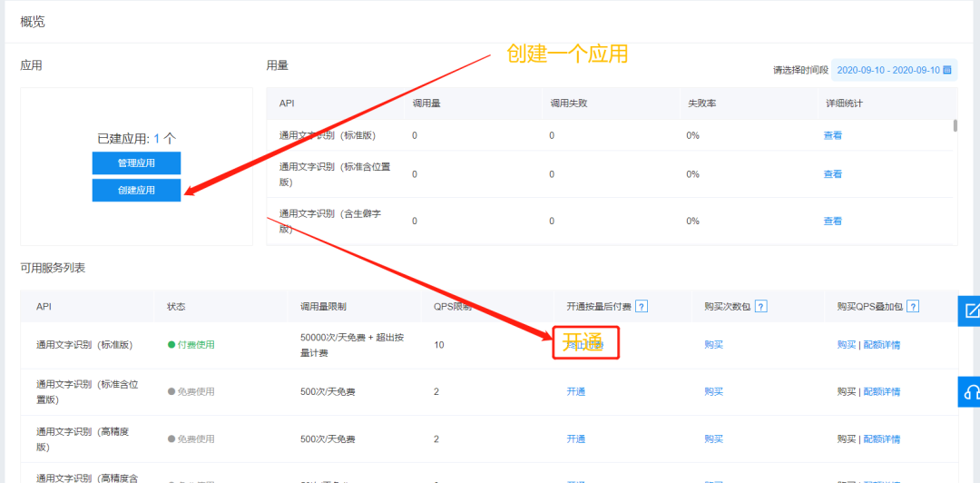Click 状态 column header in service list
Viewport: 980px width, 483px height.
tap(176, 307)
